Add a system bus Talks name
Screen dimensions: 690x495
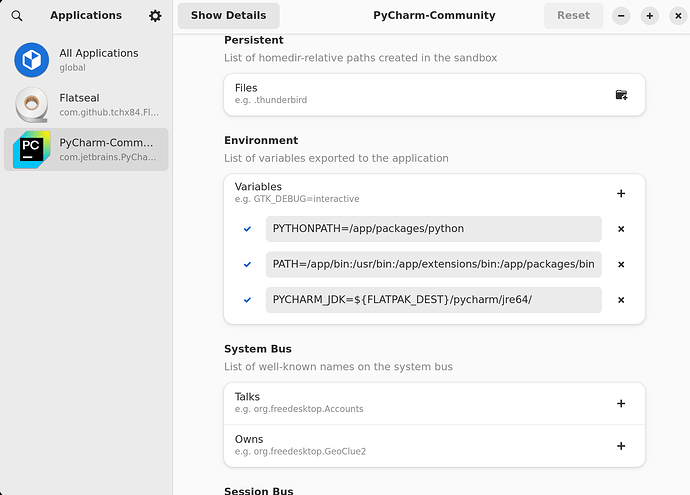(621, 403)
